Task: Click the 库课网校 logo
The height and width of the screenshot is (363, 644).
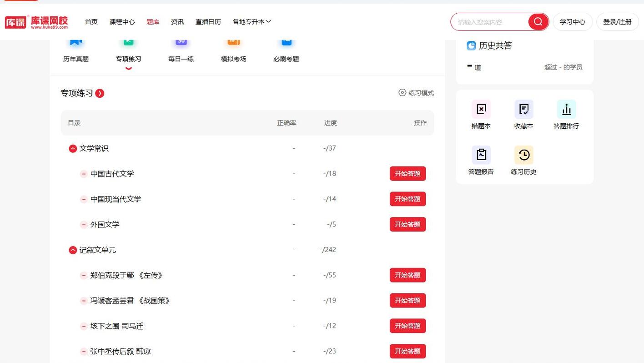Action: click(36, 22)
